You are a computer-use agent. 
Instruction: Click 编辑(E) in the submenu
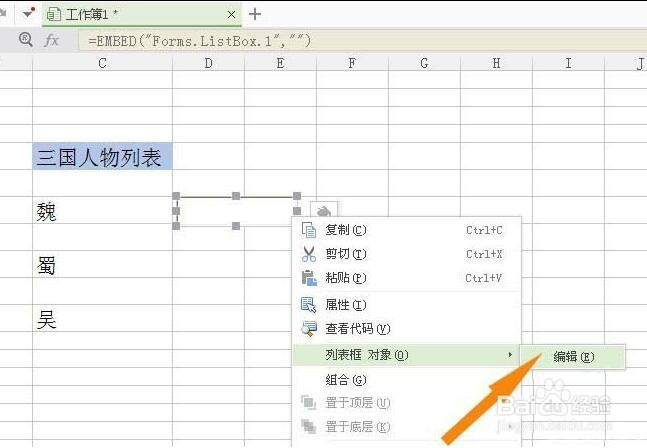[573, 356]
